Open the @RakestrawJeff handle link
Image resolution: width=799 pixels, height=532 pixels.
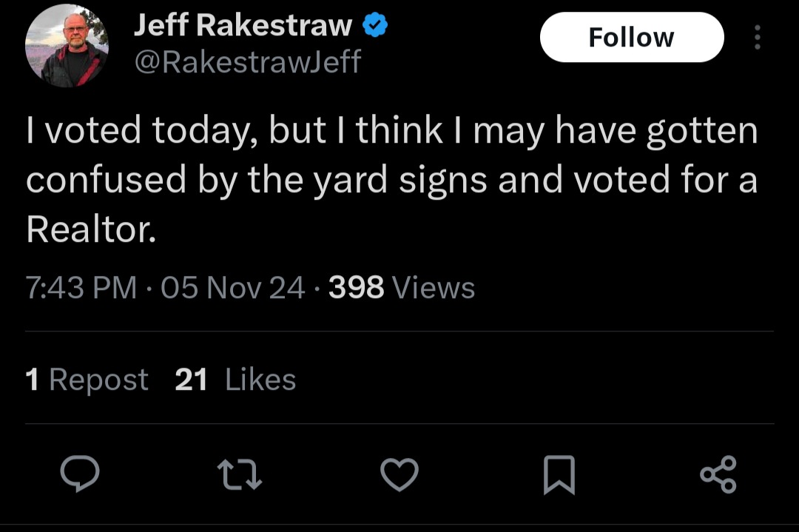248,62
